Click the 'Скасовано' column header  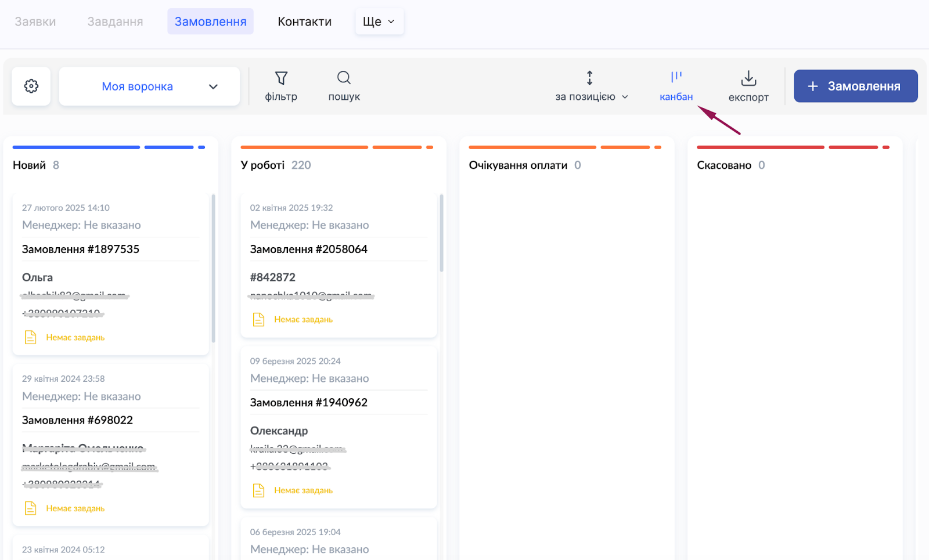coord(724,165)
